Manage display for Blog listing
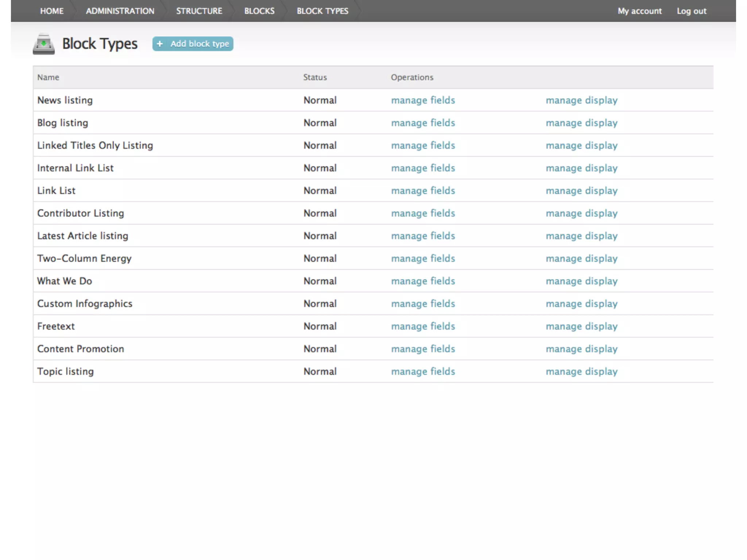The height and width of the screenshot is (560, 747). click(581, 123)
